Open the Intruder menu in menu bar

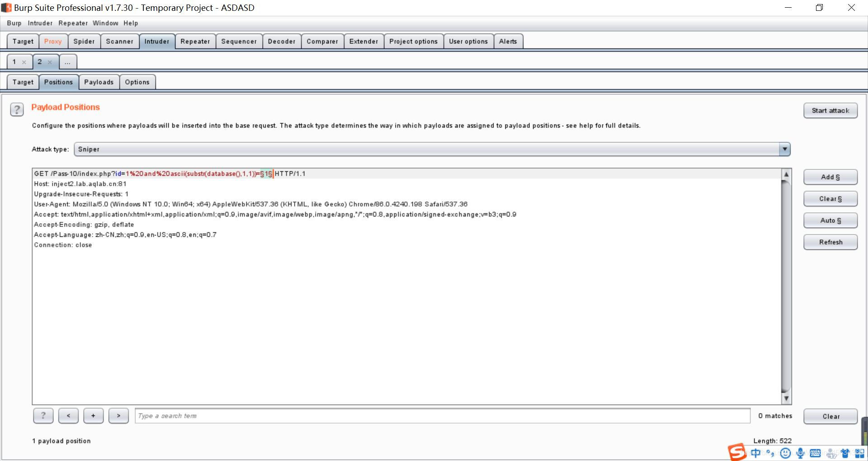(40, 23)
